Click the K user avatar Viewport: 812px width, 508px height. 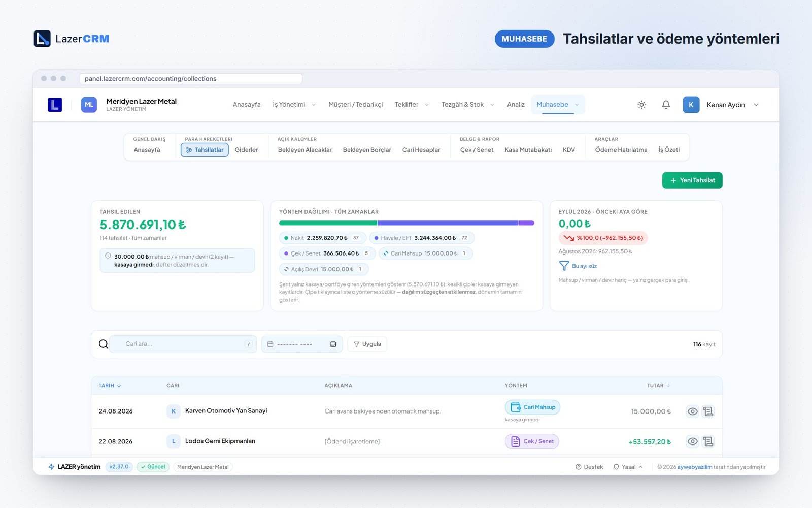point(691,105)
